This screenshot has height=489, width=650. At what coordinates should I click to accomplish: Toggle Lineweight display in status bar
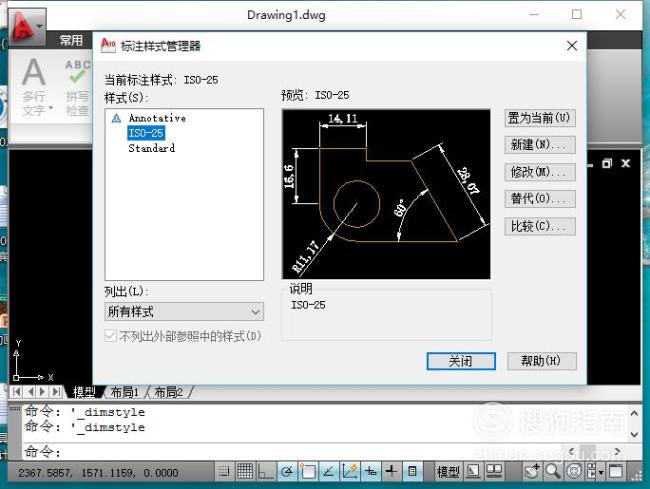coord(391,471)
